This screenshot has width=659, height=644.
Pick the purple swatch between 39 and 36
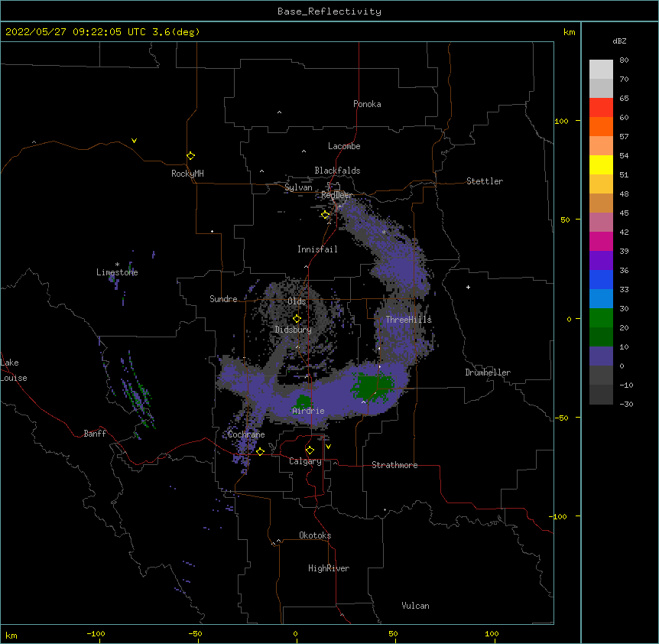coord(601,260)
